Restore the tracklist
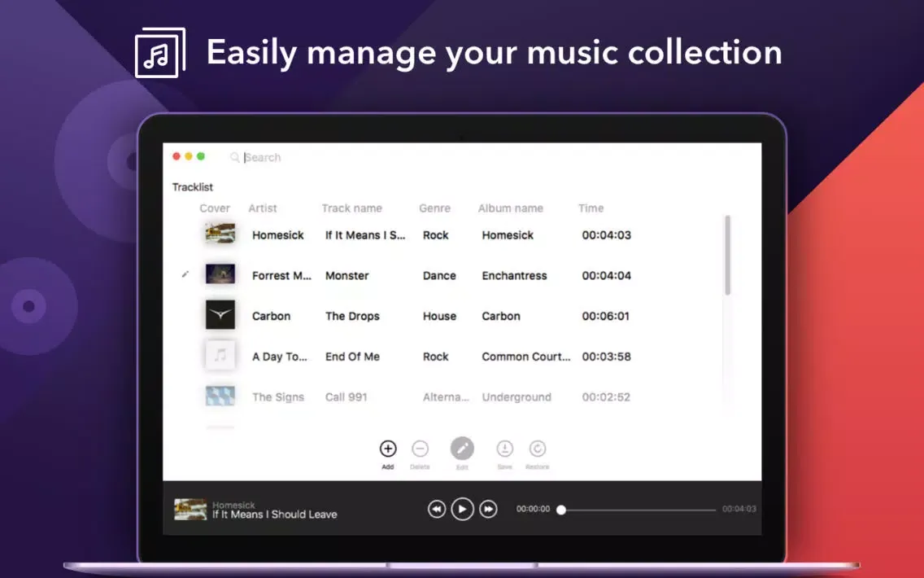The width and height of the screenshot is (924, 578). coord(538,449)
